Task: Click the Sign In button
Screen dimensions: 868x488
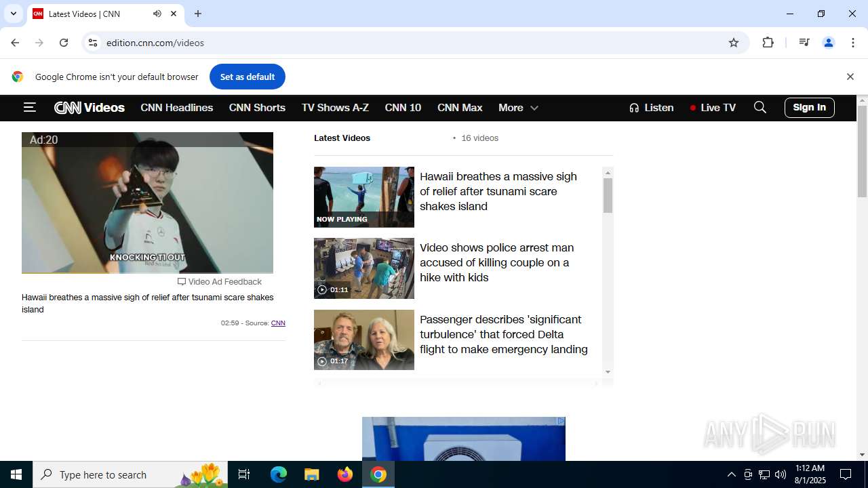Action: point(810,107)
